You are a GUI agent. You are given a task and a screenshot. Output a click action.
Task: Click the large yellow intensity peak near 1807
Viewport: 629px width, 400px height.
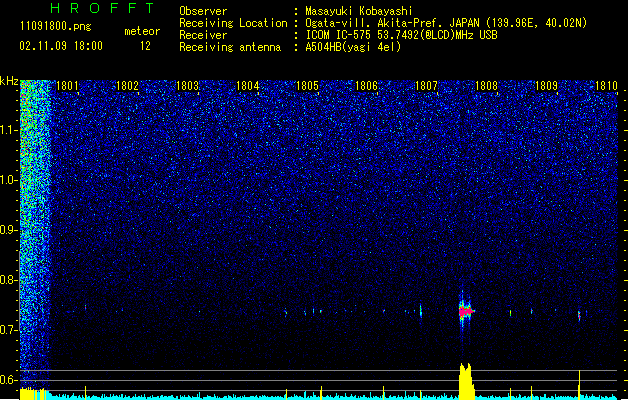[x=466, y=381]
